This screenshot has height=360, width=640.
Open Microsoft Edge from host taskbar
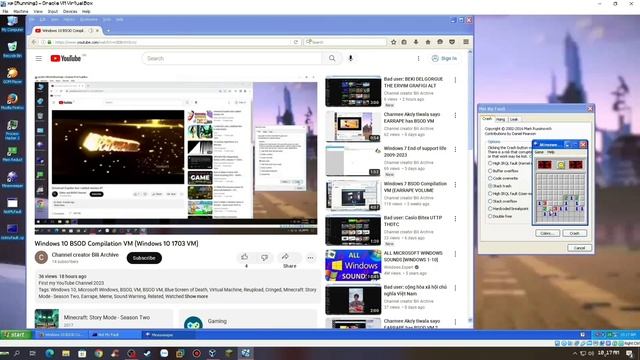[50, 353]
